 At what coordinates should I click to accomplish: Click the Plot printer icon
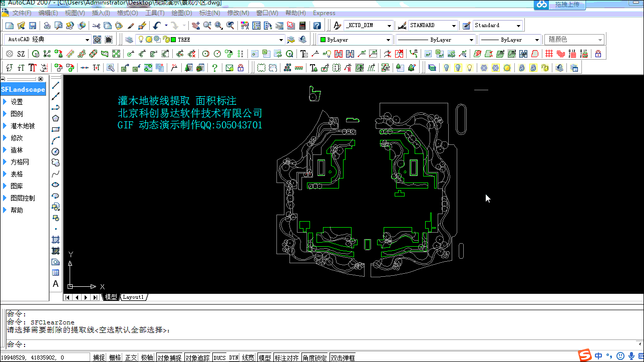pos(47,26)
